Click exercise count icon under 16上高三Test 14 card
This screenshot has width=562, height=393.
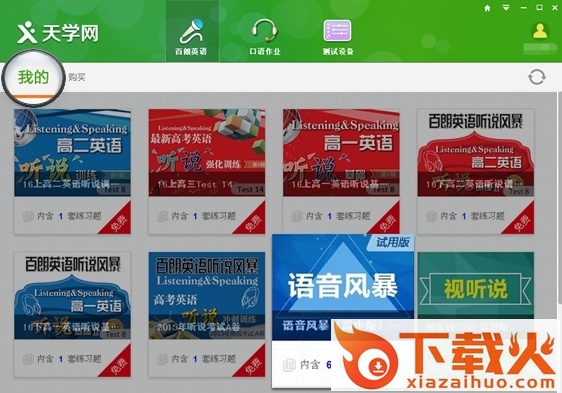[163, 216]
